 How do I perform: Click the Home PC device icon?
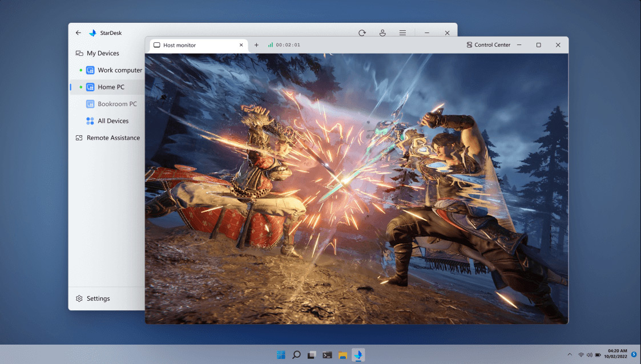coord(90,87)
